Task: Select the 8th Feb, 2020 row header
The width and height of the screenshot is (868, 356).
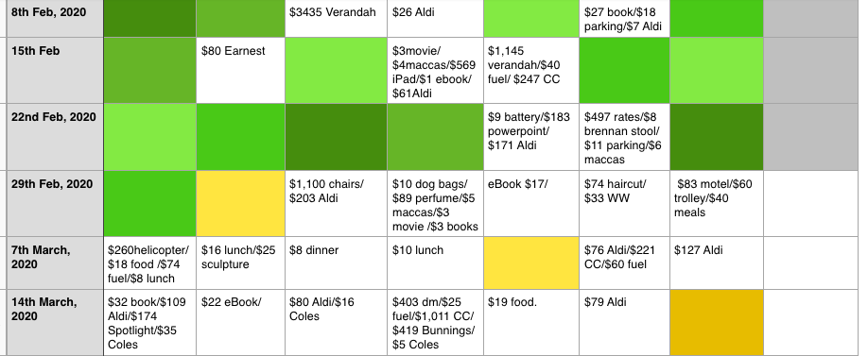Action: pos(55,19)
